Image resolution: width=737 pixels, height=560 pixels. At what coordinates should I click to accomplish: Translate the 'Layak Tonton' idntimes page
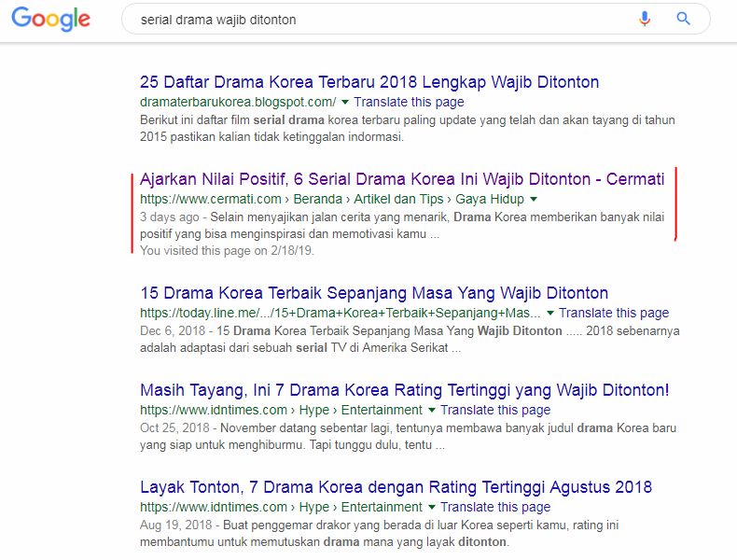tap(495, 507)
